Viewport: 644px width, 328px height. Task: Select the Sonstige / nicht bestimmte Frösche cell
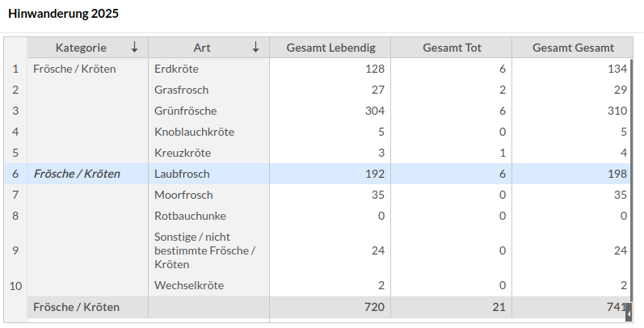[204, 250]
